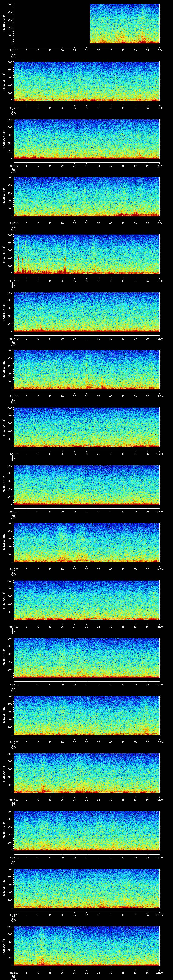Select the spectrogram panel beginning at 1:06:00
Image resolution: width=173 pixels, height=980 pixels.
click(x=87, y=139)
